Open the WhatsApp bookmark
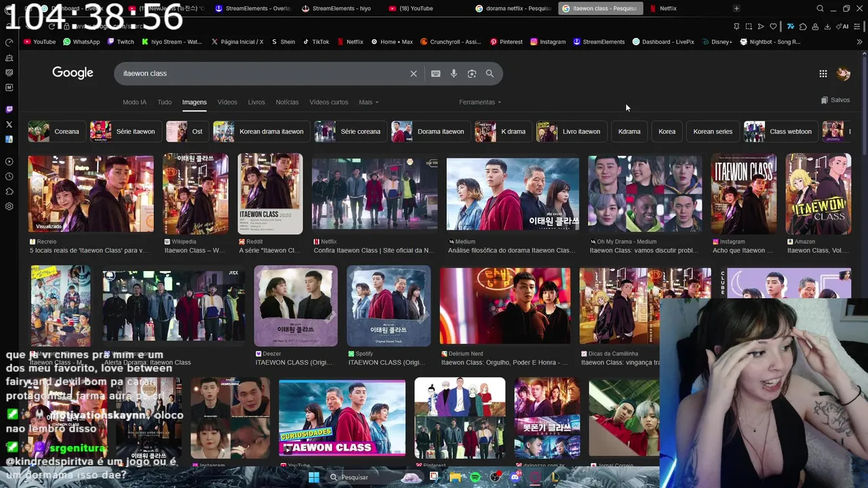 (81, 42)
